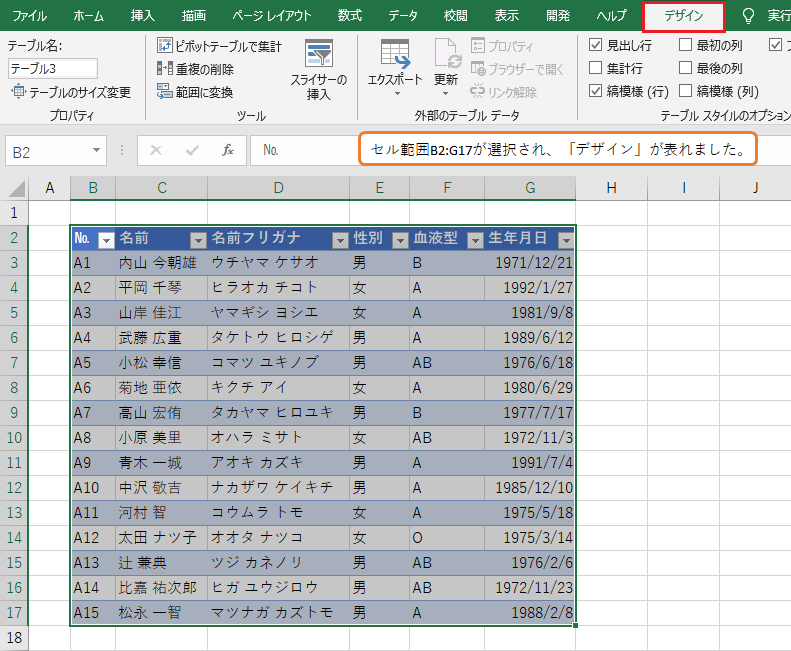Image resolution: width=791 pixels, height=651 pixels.
Task: Click the Name Box showing B2
Action: (55, 150)
